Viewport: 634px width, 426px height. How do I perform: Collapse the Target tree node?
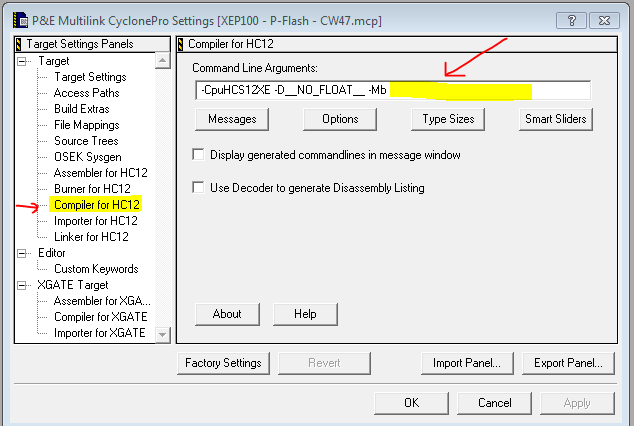click(x=22, y=61)
